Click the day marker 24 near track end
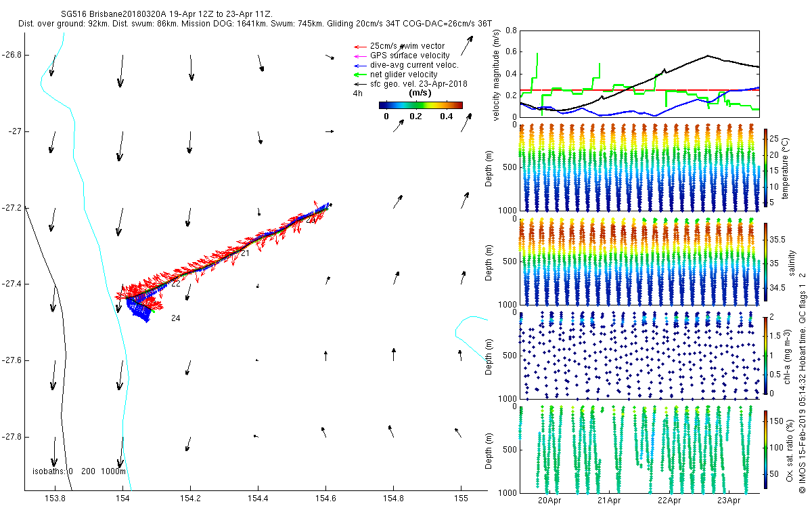Image resolution: width=812 pixels, height=508 pixels. [x=175, y=318]
